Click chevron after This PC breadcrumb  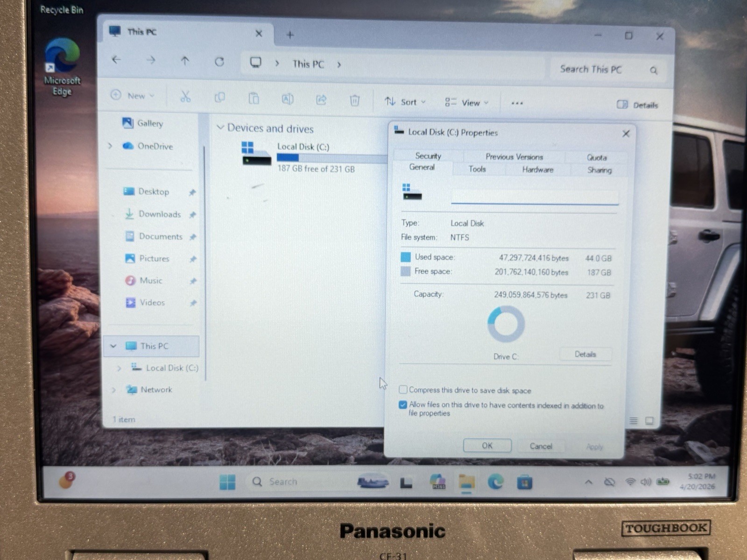(x=339, y=64)
